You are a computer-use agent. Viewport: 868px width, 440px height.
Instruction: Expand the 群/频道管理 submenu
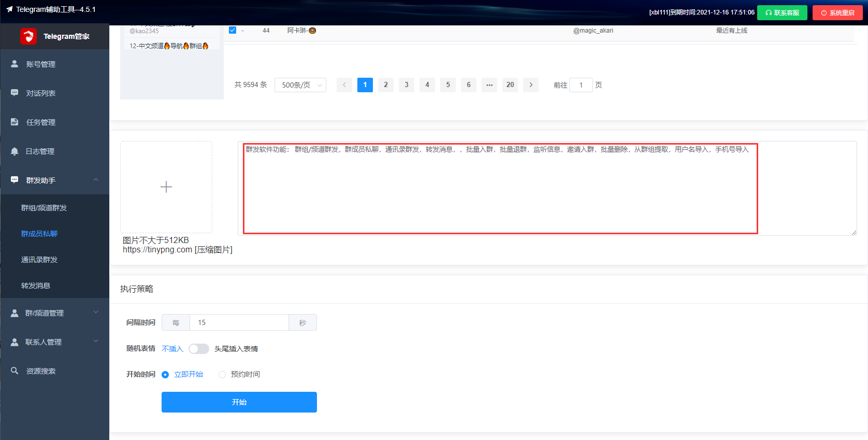[x=96, y=313]
